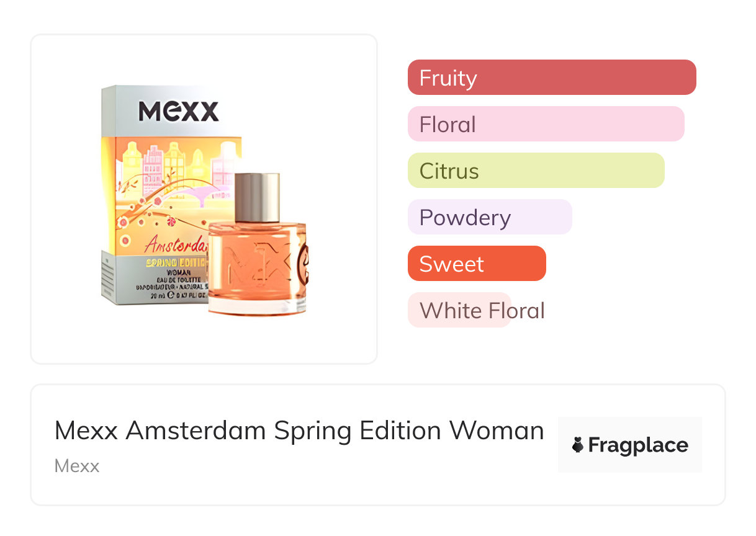Viewport: 756px width, 536px height.
Task: Open the Mexx Amsterdam Spring Edition Woman title
Action: click(299, 431)
